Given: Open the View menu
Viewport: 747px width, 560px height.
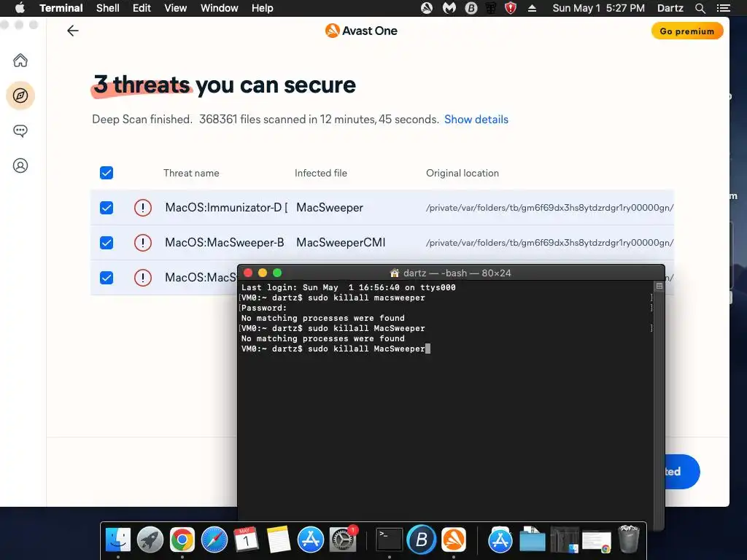Looking at the screenshot, I should [x=175, y=8].
